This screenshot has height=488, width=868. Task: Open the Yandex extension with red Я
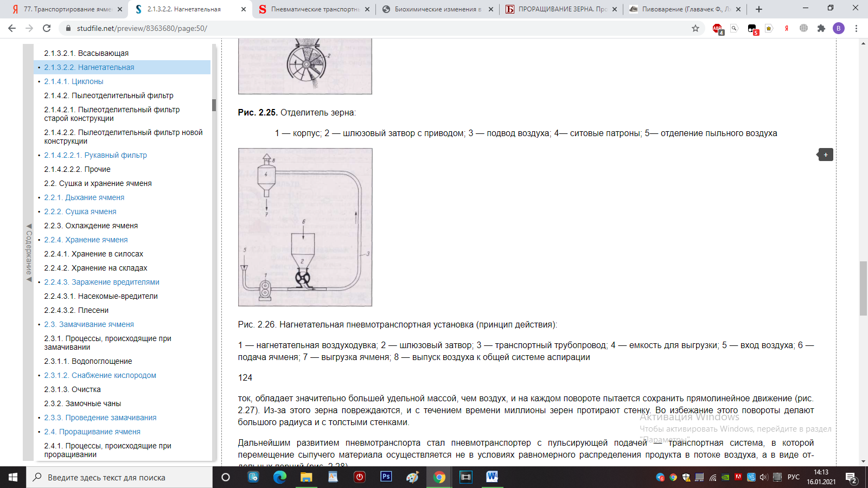[x=786, y=28]
